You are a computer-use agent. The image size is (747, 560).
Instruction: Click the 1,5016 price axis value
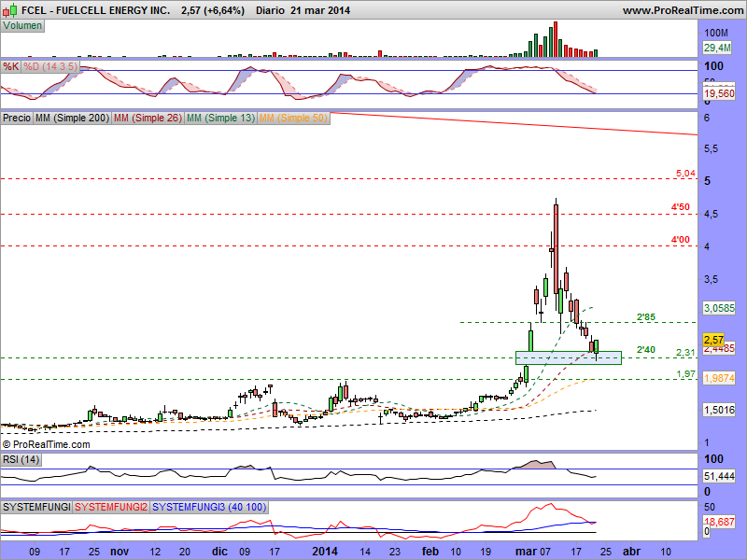pyautogui.click(x=719, y=410)
